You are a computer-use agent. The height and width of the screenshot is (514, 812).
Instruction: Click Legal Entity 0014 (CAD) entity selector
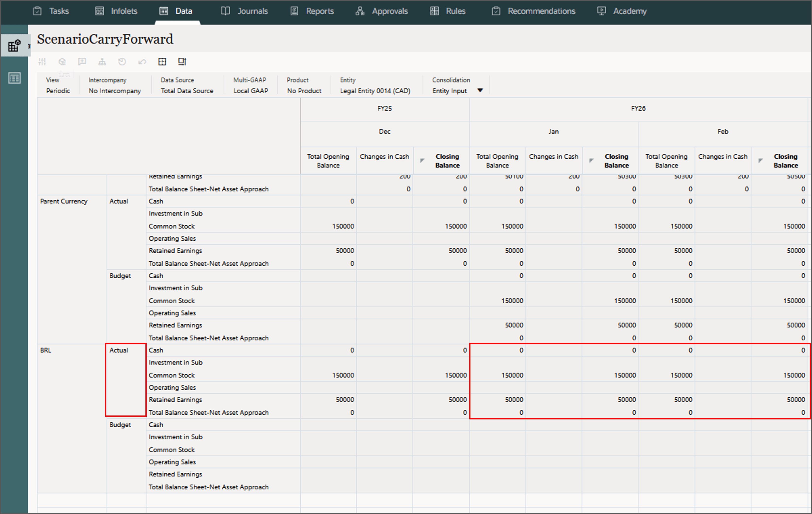point(375,91)
